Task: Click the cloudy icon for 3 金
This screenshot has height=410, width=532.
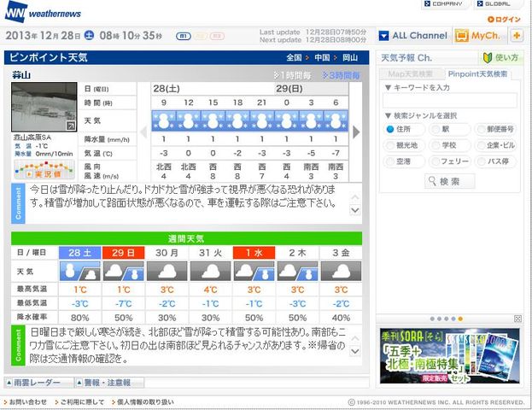Action: (x=341, y=271)
